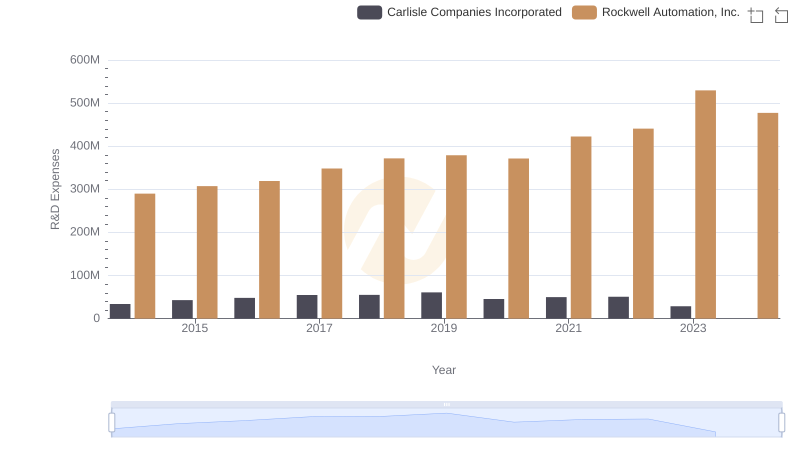Click the Rockwell bar for 2020
This screenshot has height=461, width=800.
tap(518, 238)
